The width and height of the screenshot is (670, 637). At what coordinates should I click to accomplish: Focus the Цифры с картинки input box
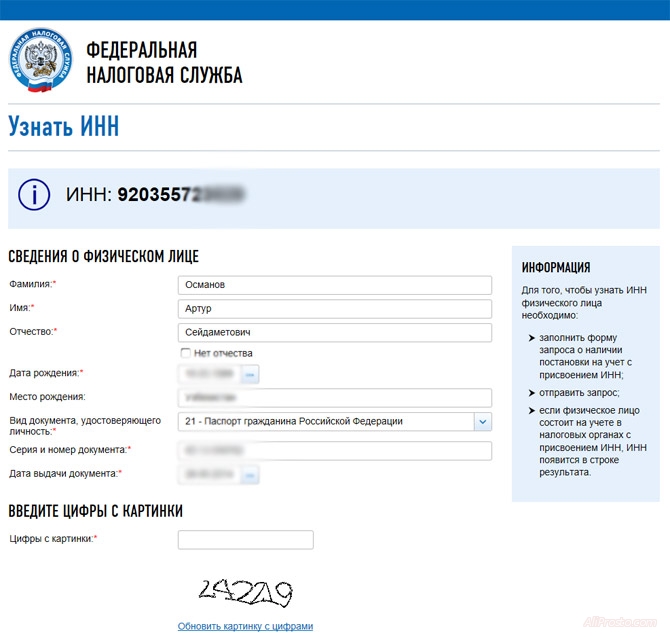245,540
